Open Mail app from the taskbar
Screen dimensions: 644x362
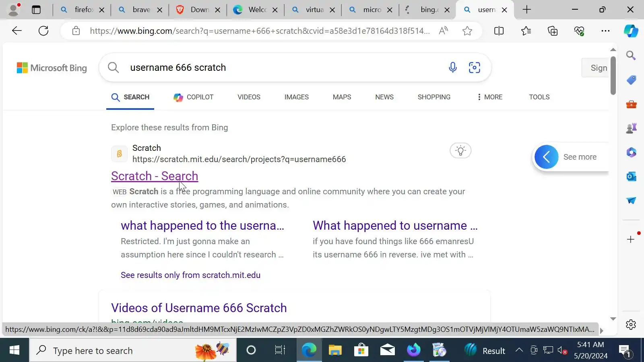(x=387, y=350)
